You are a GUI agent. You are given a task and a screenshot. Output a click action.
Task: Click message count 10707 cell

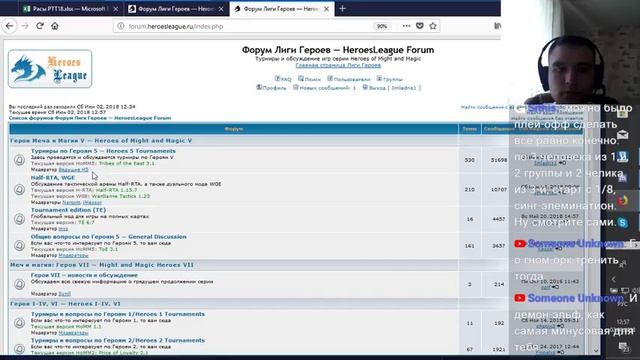click(499, 189)
